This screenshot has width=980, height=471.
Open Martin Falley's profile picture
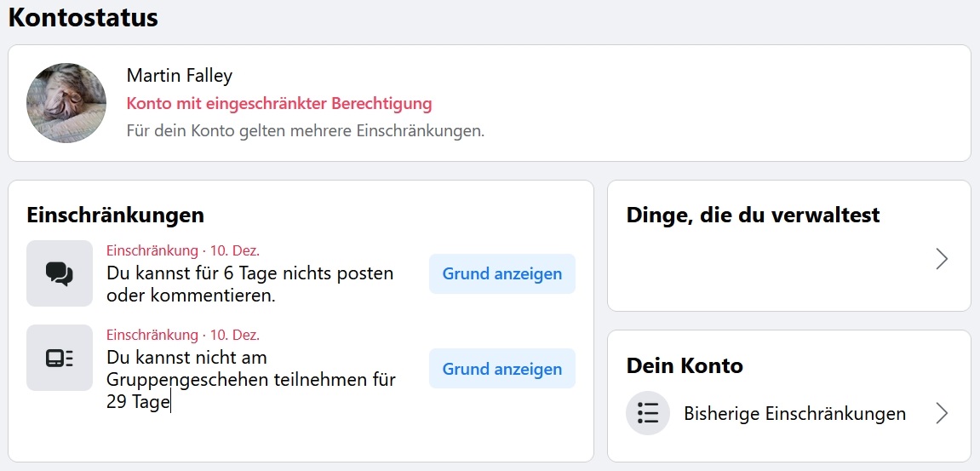click(66, 103)
